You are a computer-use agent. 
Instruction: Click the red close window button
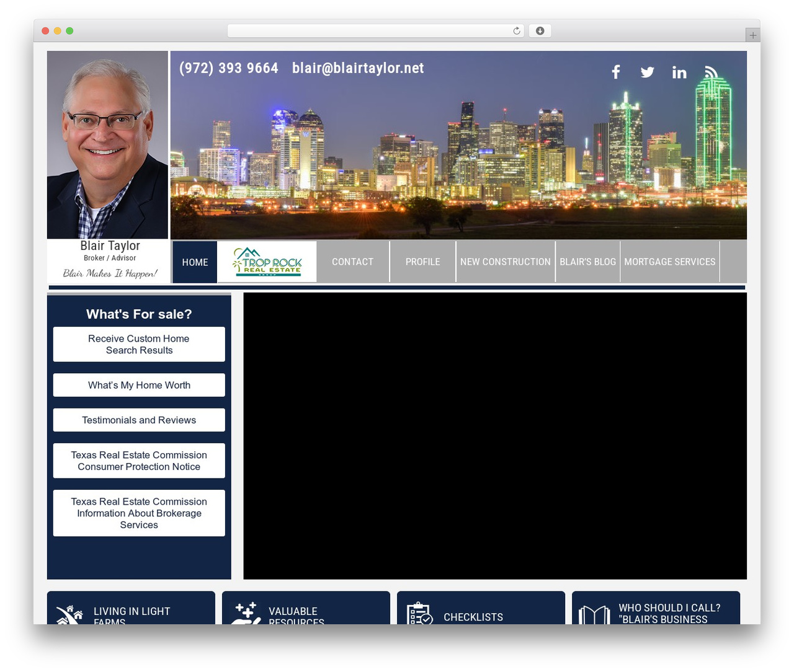(45, 31)
